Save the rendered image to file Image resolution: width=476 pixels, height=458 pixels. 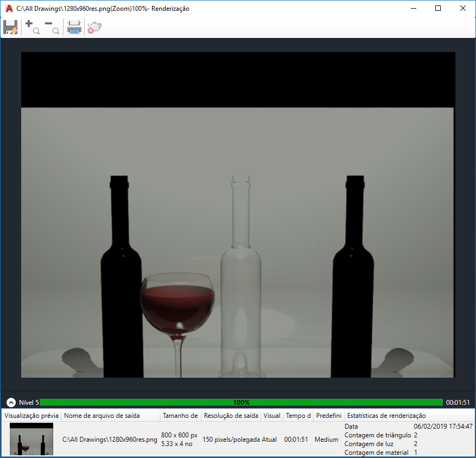click(11, 27)
